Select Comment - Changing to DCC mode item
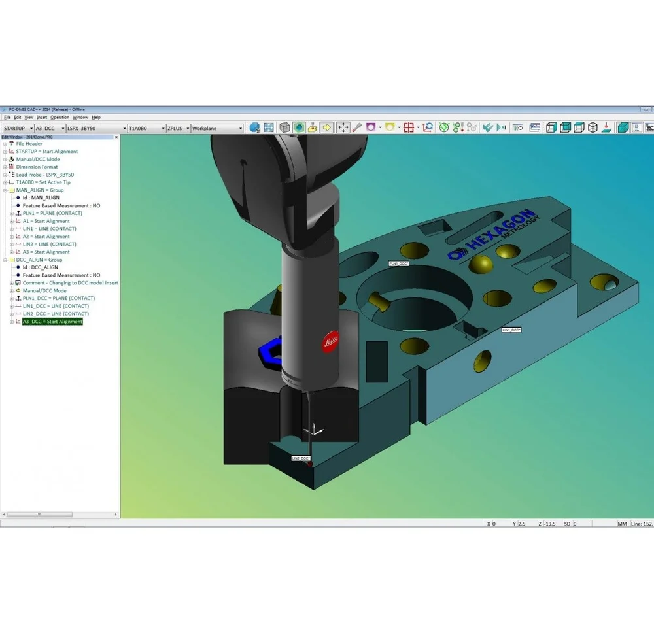 (x=70, y=283)
